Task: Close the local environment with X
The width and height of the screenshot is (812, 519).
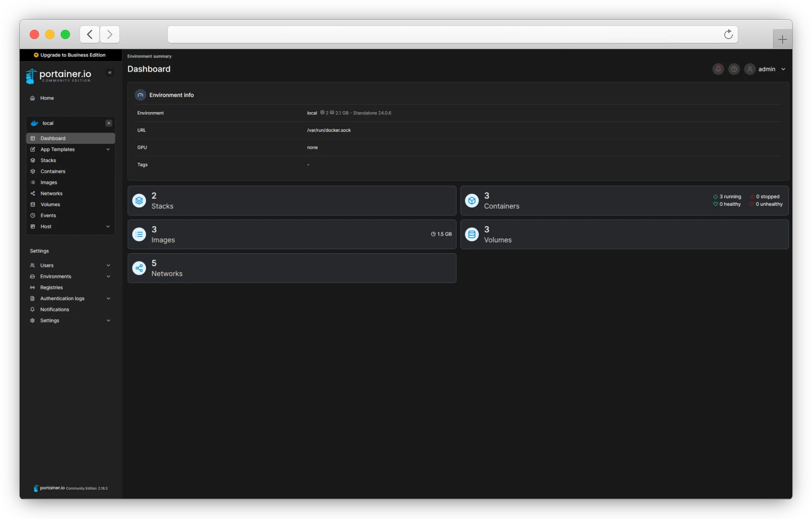Action: tap(109, 123)
